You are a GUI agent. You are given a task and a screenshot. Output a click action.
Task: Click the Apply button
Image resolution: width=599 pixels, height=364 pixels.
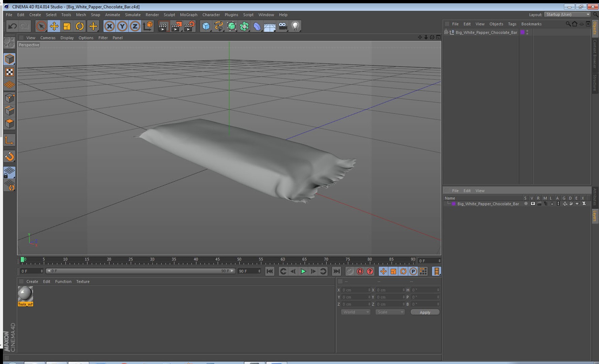pos(425,312)
